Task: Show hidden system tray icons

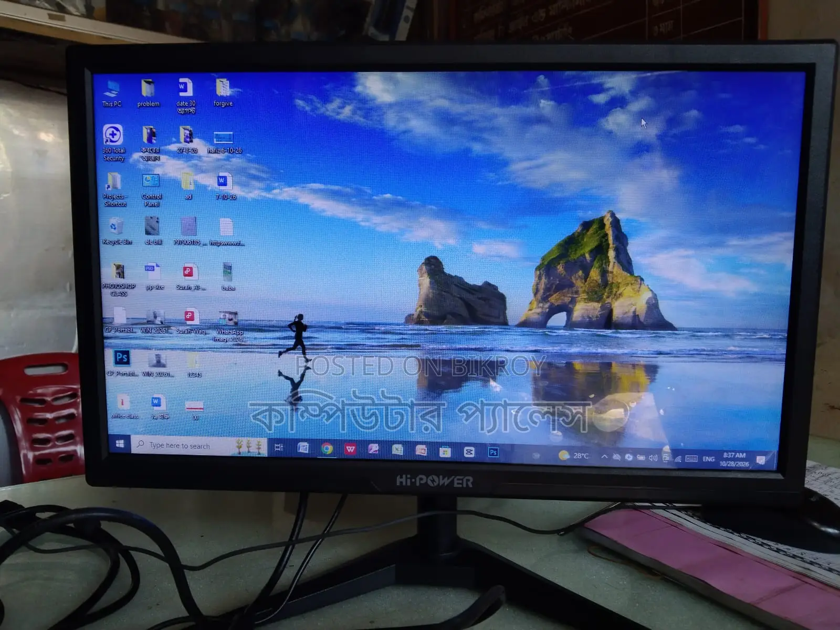Action: click(x=604, y=457)
